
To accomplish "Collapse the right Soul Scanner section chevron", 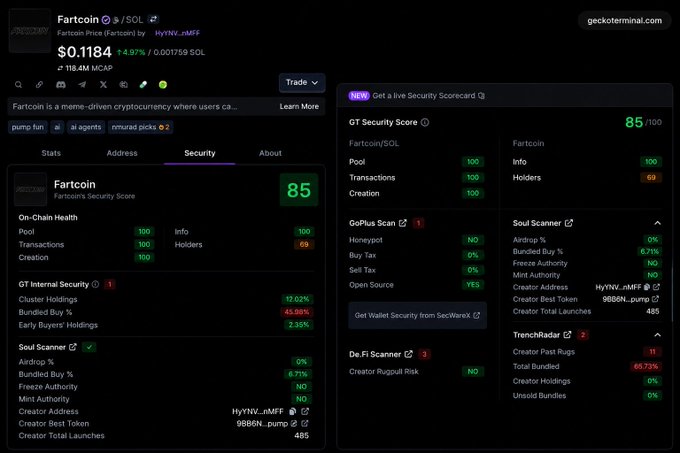I will (x=657, y=223).
